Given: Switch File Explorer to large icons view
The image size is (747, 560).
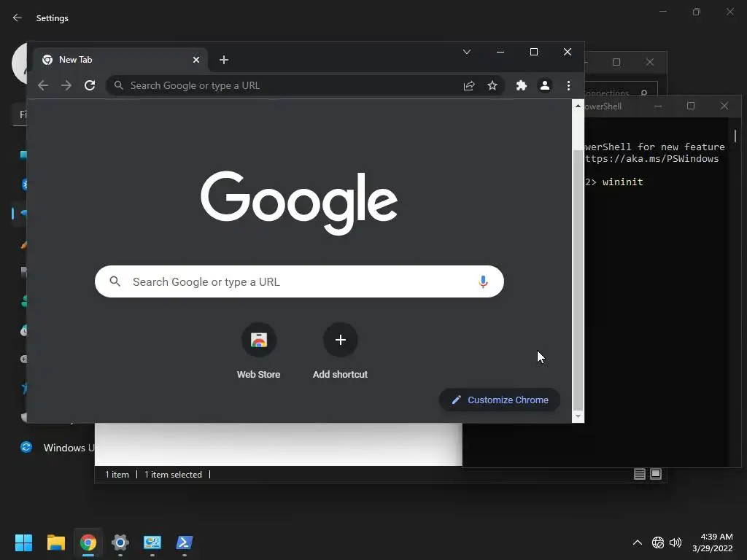Looking at the screenshot, I should tap(656, 474).
